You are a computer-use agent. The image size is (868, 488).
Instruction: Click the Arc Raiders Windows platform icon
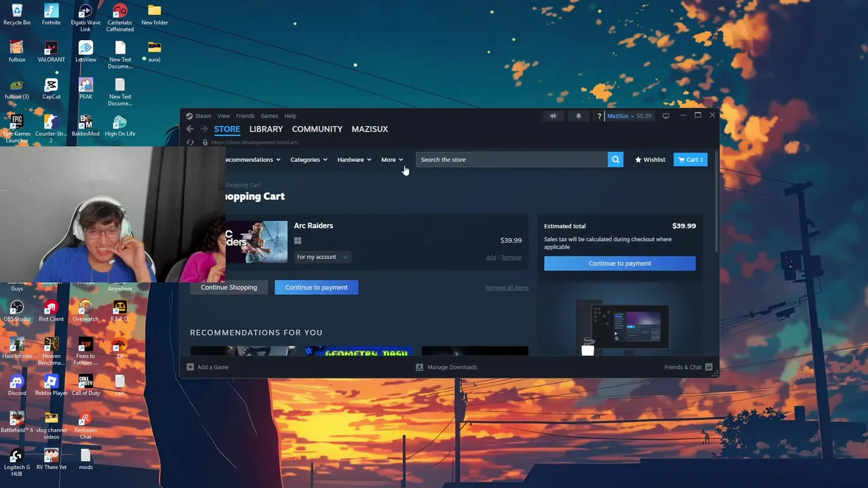point(298,241)
